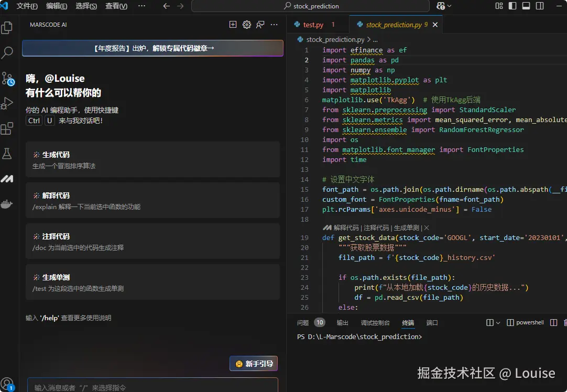Screen dimensions: 567x392
Task: Click the MarsCode chat input field
Action: [152, 385]
